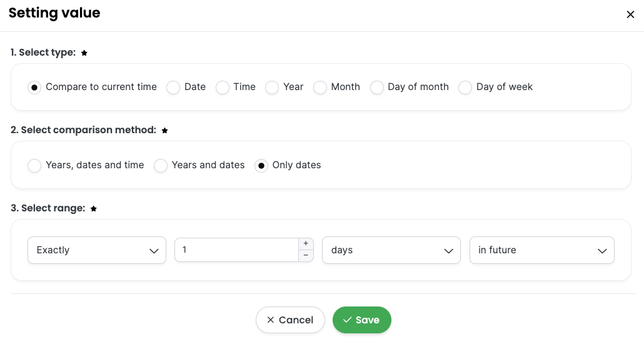Close the Setting value dialog

tap(630, 14)
